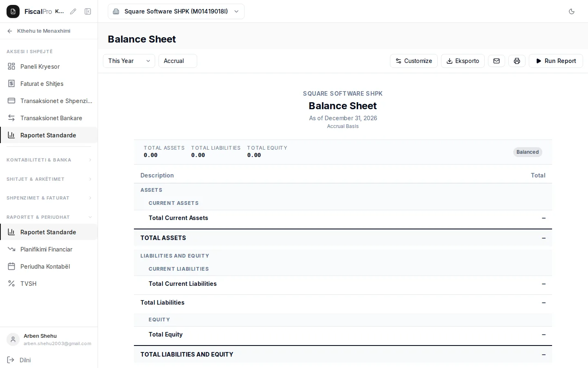Expand the Kontabiliteti & Banka section
This screenshot has height=368, width=588.
point(49,160)
